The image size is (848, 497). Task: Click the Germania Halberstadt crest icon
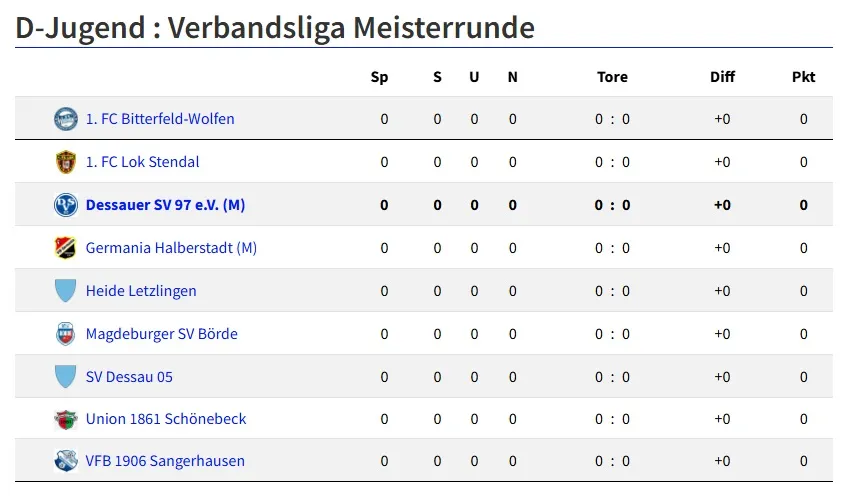click(x=65, y=248)
